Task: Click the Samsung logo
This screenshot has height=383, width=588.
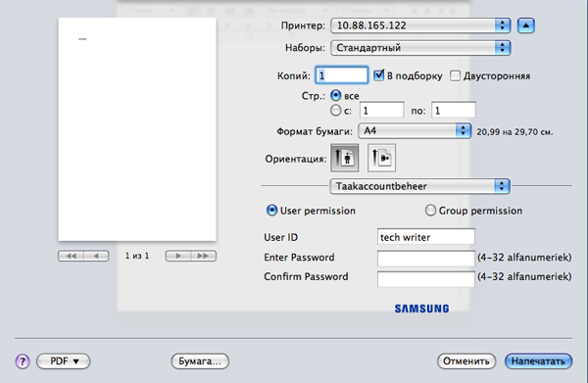Action: tap(421, 309)
